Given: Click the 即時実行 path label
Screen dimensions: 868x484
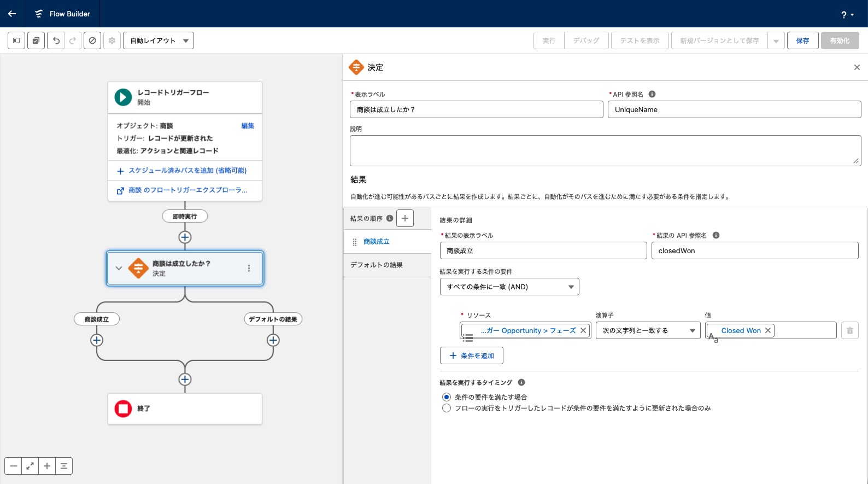Looking at the screenshot, I should pyautogui.click(x=185, y=216).
